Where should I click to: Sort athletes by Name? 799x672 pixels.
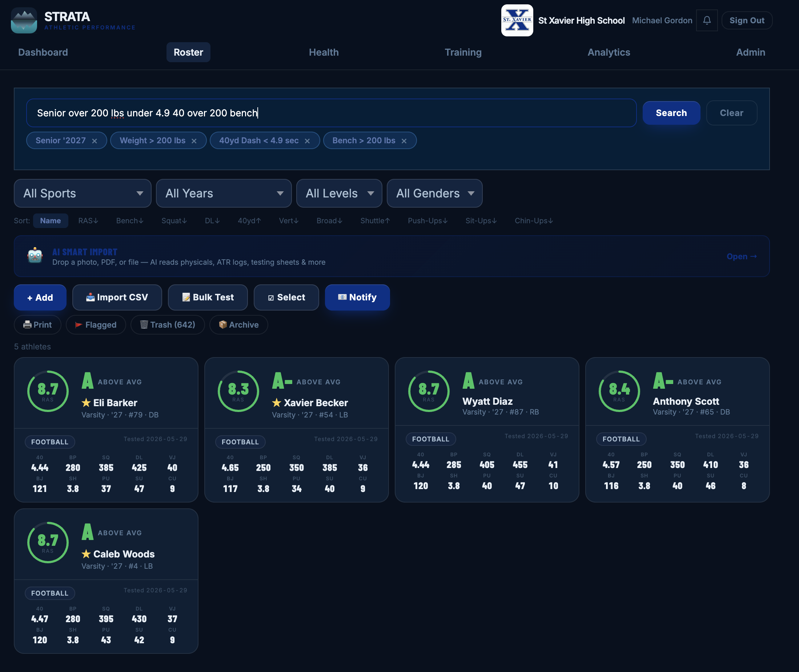click(51, 221)
